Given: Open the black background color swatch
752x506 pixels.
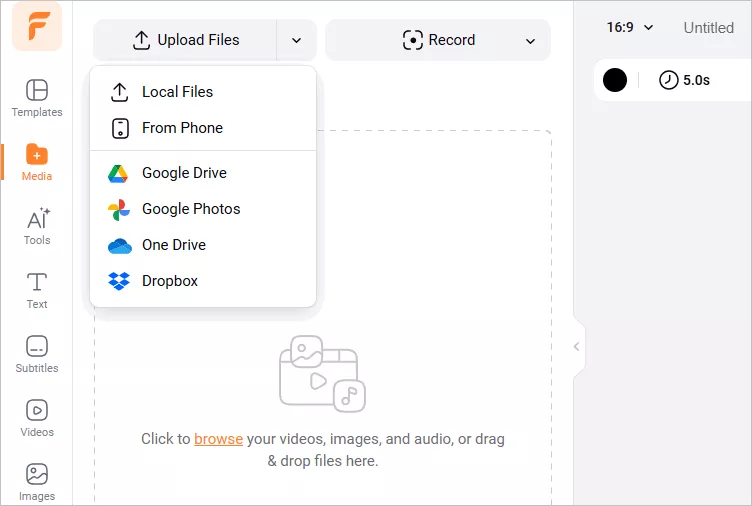Looking at the screenshot, I should coord(615,80).
